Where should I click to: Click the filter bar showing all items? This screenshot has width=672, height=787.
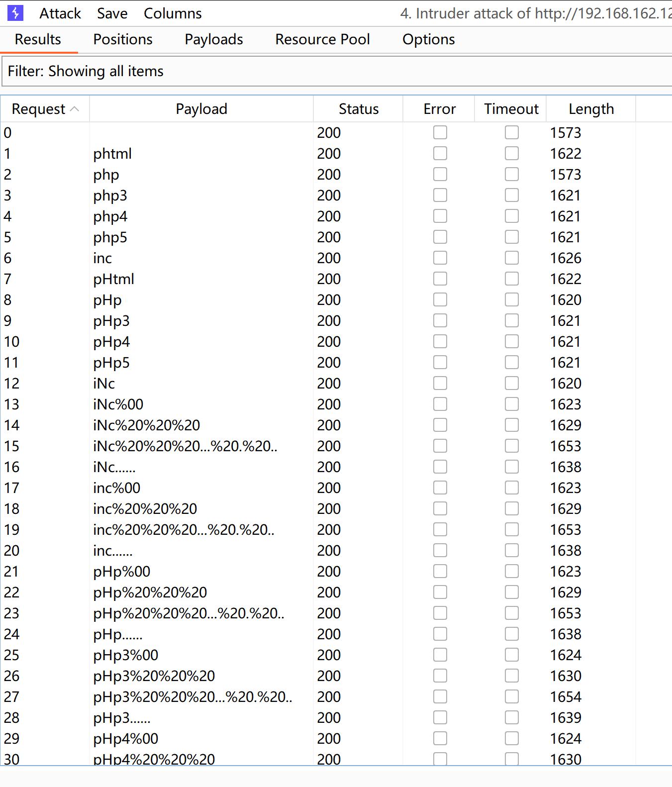[x=336, y=71]
